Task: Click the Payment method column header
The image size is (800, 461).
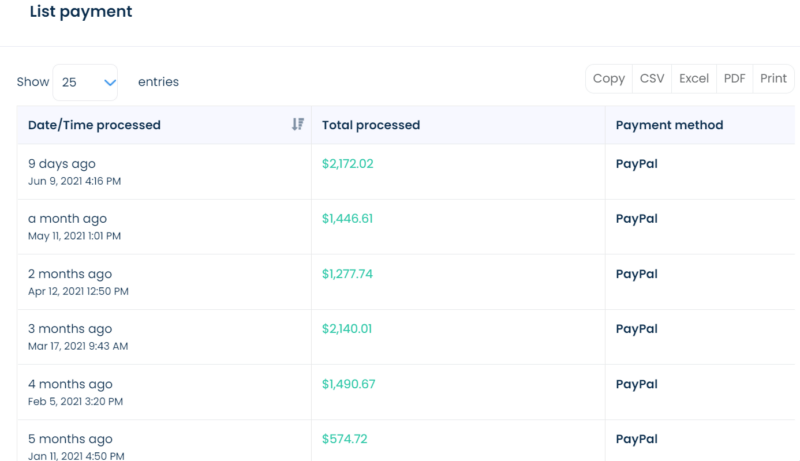Action: 669,125
